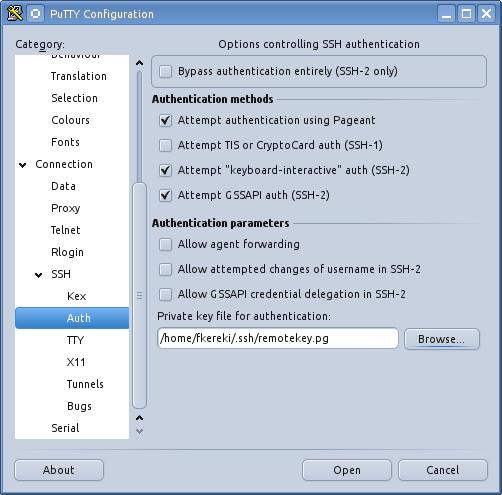The image size is (502, 495).
Task: Select Tunnels in the category tree
Action: (x=85, y=384)
